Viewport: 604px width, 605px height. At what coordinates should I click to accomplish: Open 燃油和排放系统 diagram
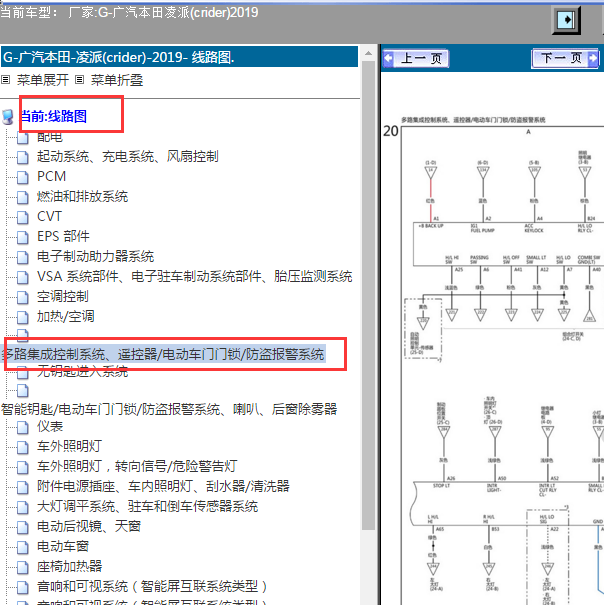[82, 196]
